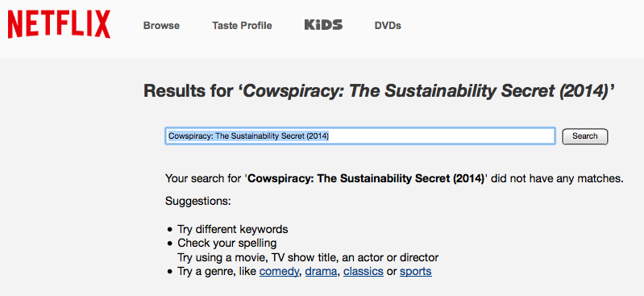Open the sports genre link

tap(416, 271)
